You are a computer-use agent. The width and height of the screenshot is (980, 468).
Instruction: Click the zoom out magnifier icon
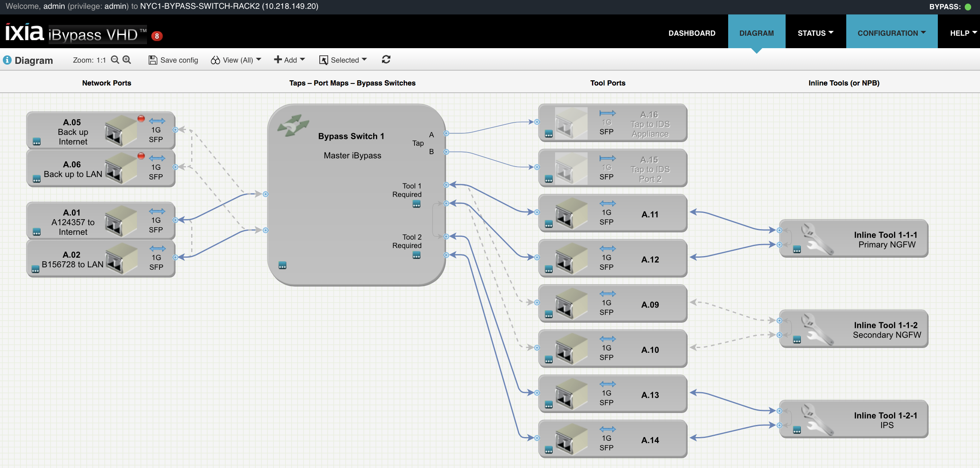point(115,60)
